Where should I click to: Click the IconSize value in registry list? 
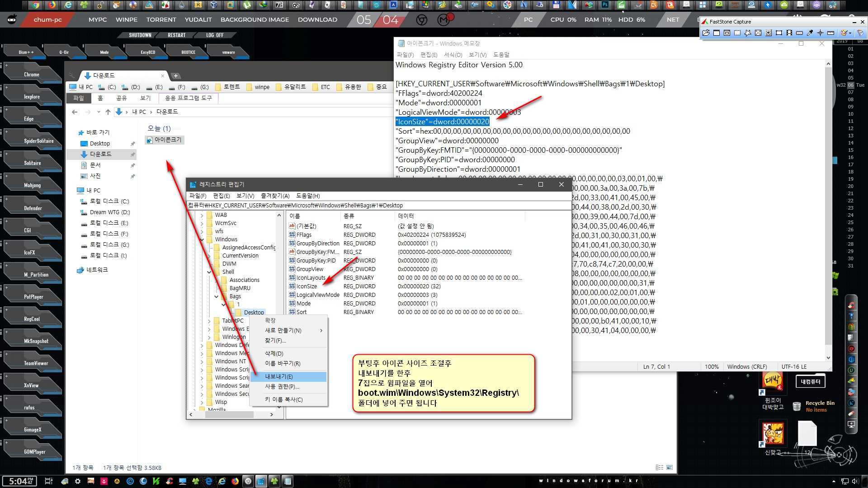coord(307,286)
